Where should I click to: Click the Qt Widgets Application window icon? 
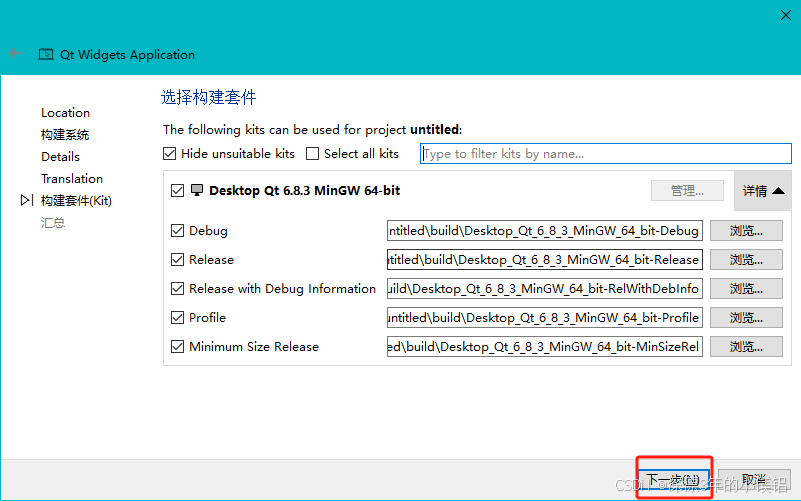[x=46, y=54]
